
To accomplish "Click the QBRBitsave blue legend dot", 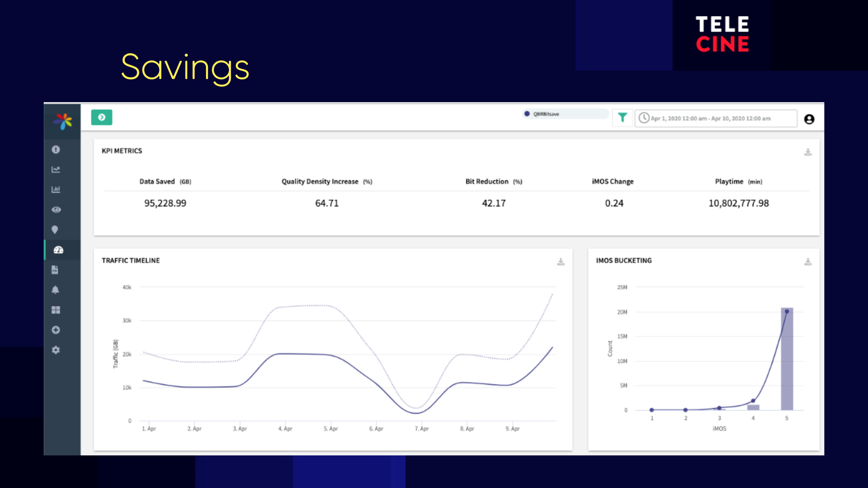I will pos(527,114).
